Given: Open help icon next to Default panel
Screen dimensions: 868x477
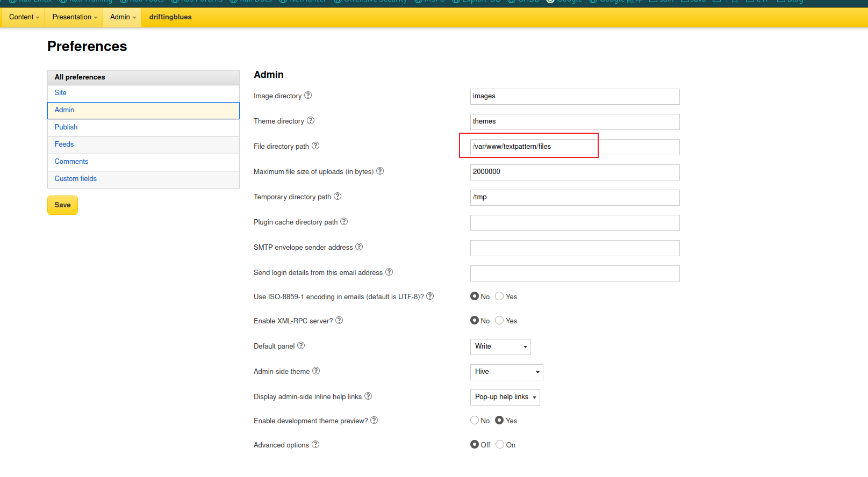Looking at the screenshot, I should [x=301, y=345].
